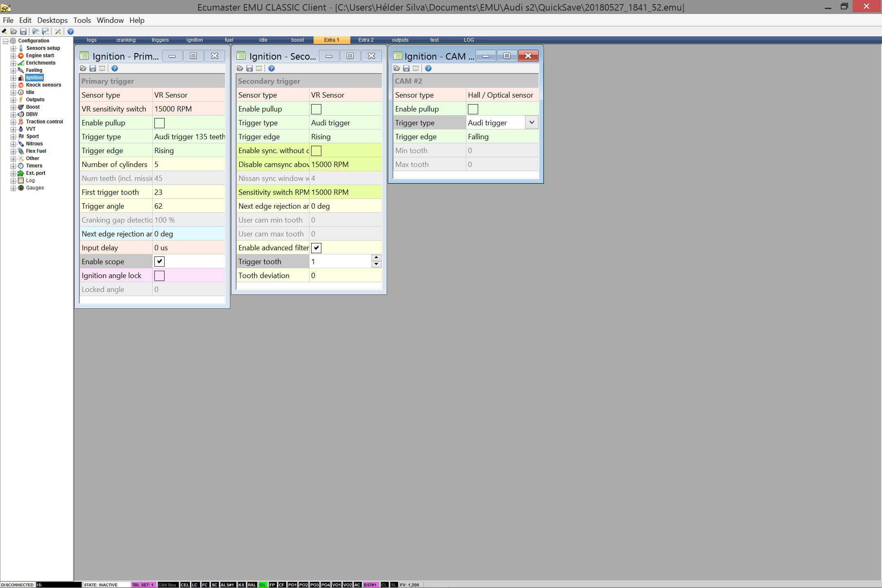The width and height of the screenshot is (882, 588).
Task: Uncheck Enable advanced filter checkbox
Action: 316,248
